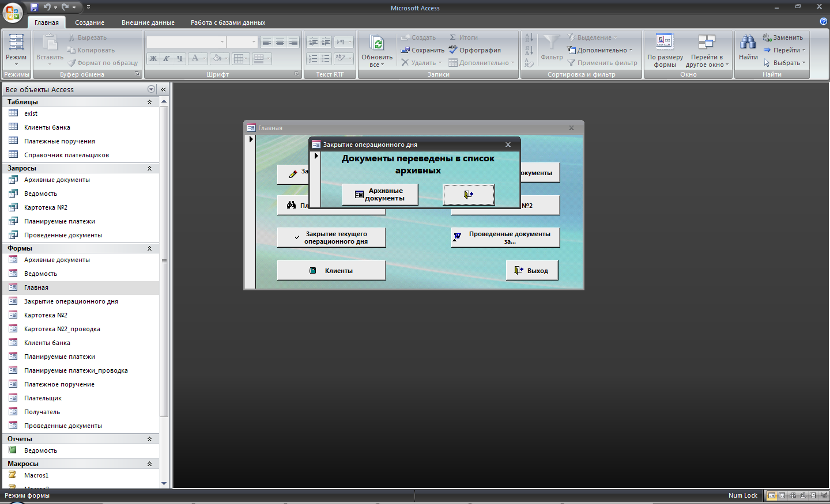Open Перейти dropdown in Найти group

[784, 50]
